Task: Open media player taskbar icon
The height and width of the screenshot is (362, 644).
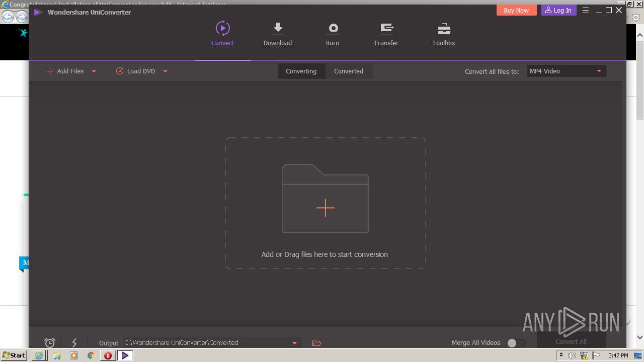Action: click(74, 355)
